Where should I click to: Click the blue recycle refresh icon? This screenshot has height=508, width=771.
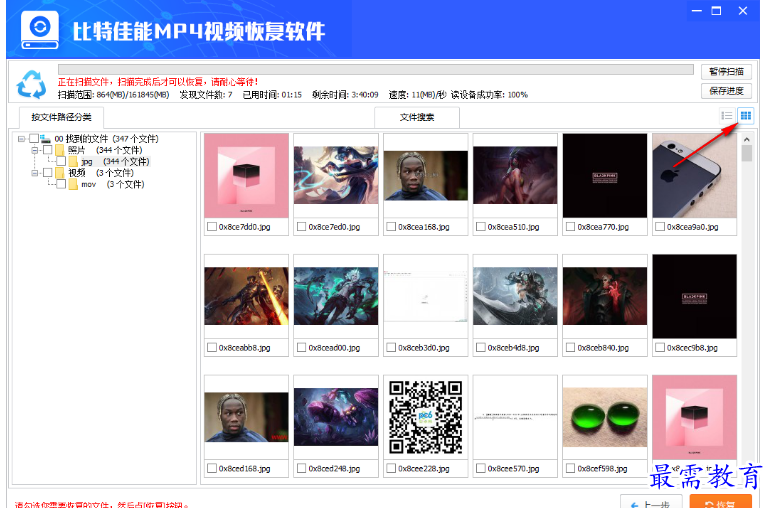[x=31, y=84]
